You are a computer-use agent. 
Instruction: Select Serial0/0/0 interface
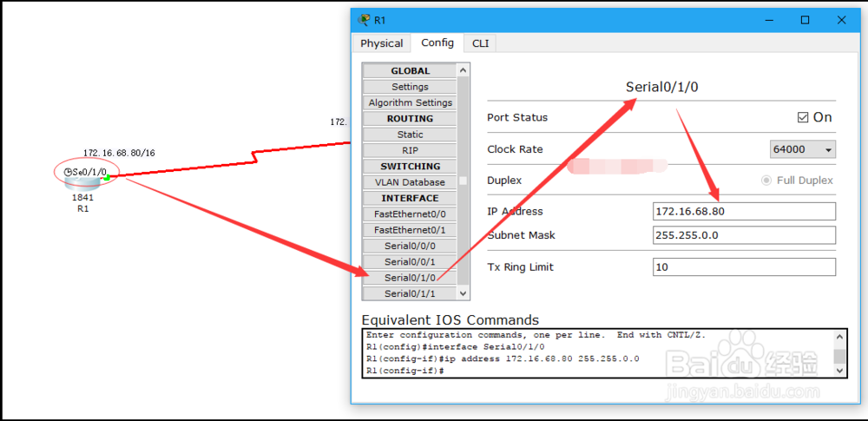(410, 246)
